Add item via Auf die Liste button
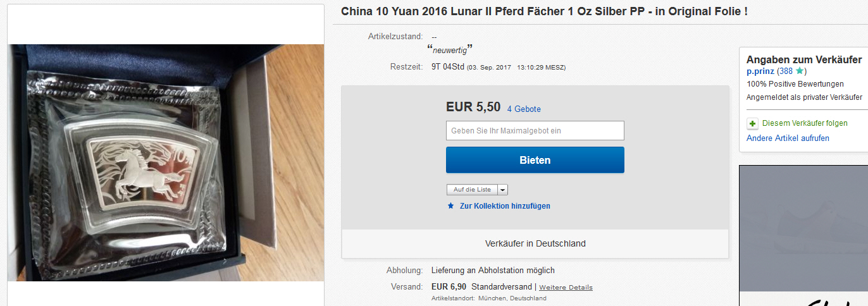 pos(472,190)
